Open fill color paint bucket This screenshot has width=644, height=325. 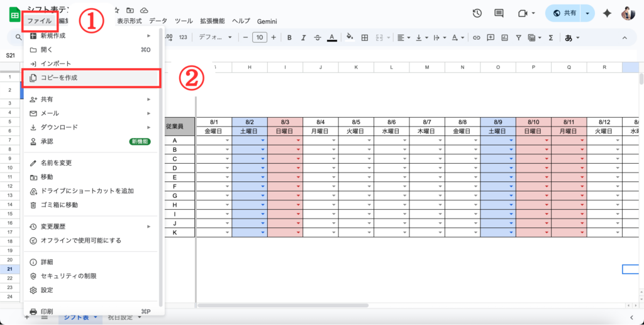[x=350, y=37]
